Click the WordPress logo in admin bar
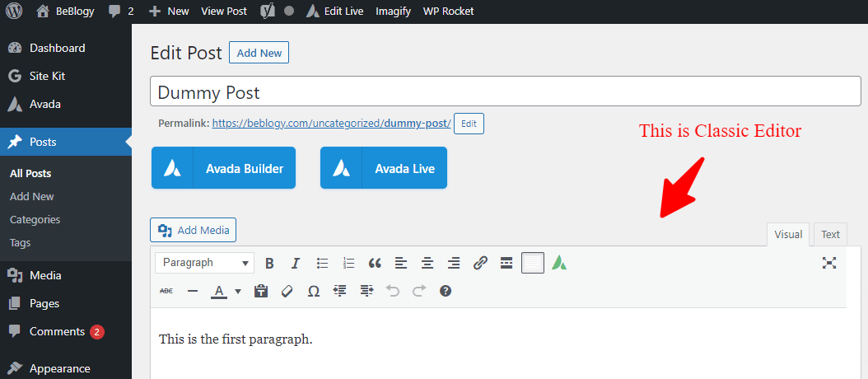The height and width of the screenshot is (379, 868). pos(14,11)
